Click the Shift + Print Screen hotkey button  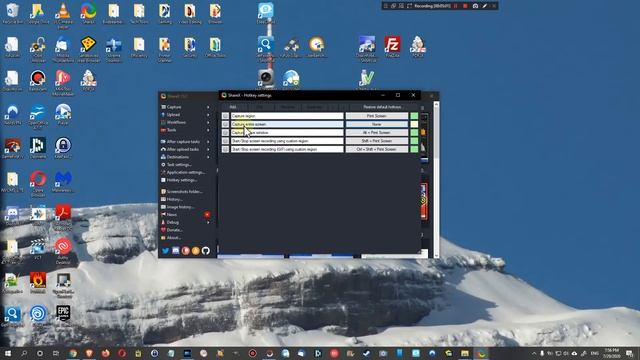pyautogui.click(x=376, y=141)
